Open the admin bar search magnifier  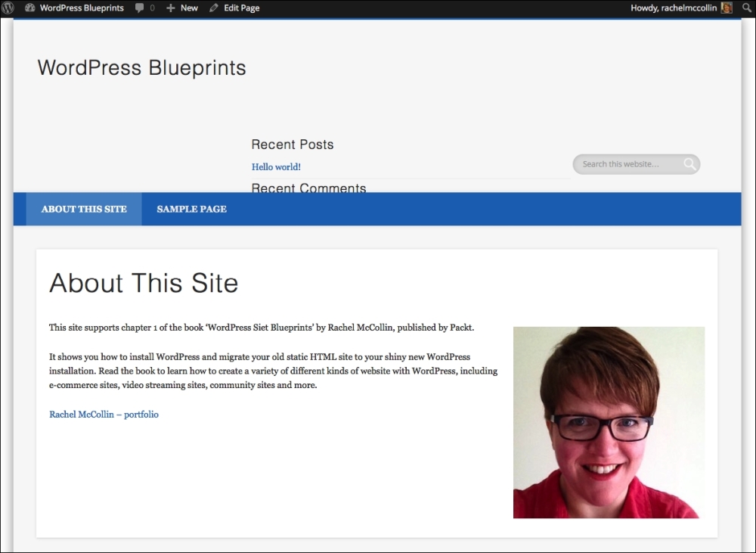click(x=747, y=8)
